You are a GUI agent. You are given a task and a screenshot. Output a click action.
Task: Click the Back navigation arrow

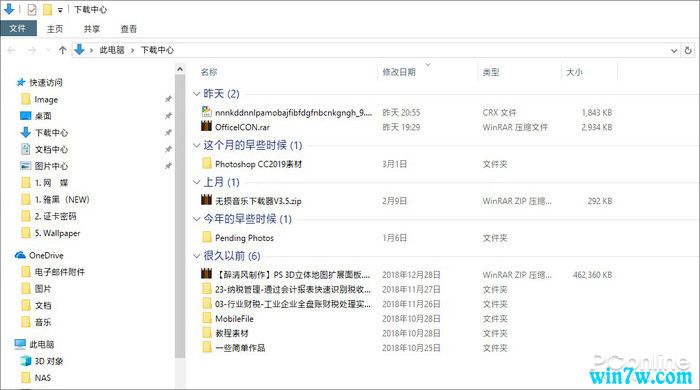12,50
